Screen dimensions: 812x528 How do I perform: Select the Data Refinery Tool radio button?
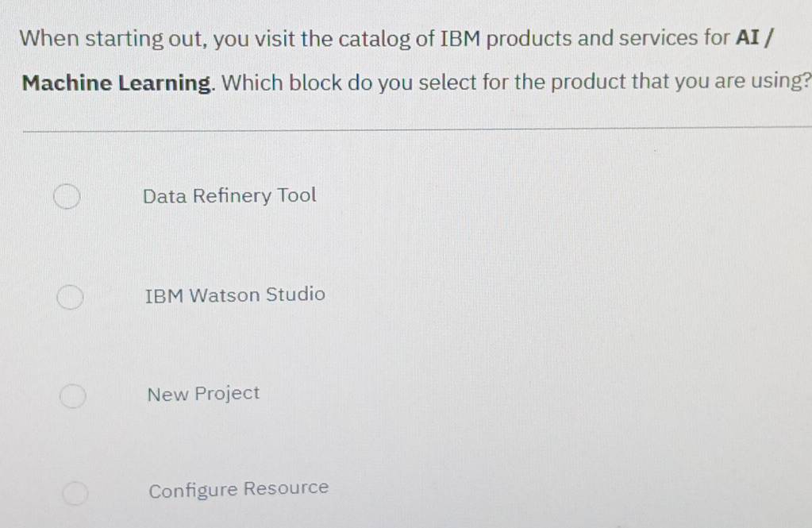(67, 197)
